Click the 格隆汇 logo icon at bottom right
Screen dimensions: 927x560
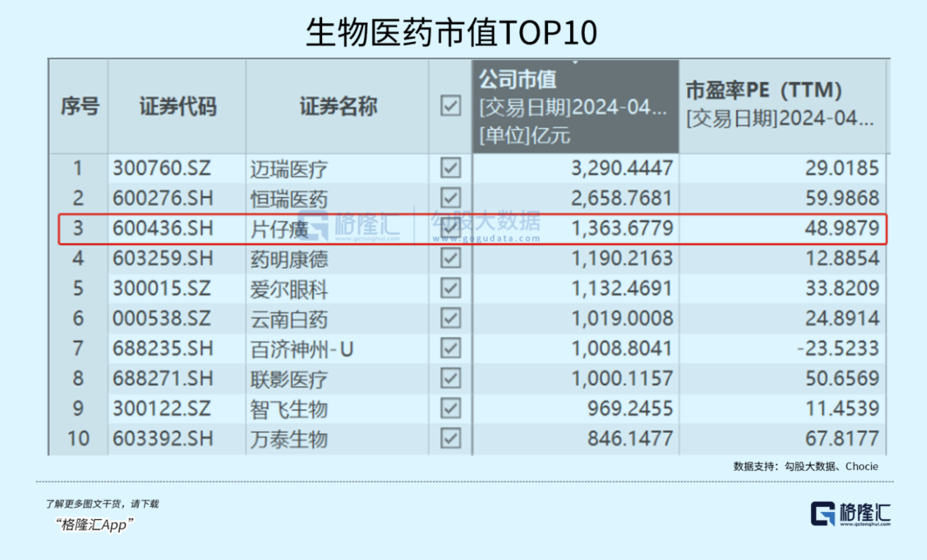pos(822,514)
